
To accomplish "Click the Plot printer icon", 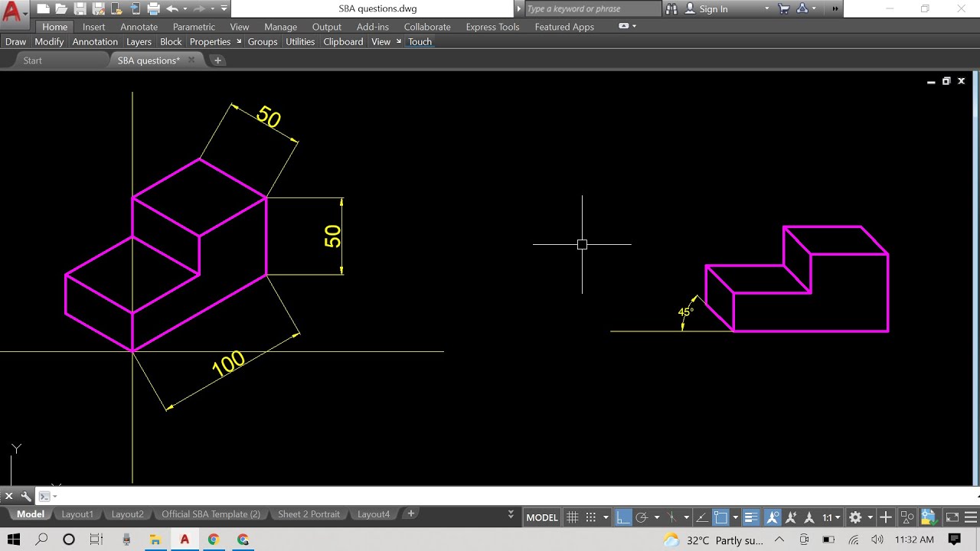I will click(x=153, y=9).
